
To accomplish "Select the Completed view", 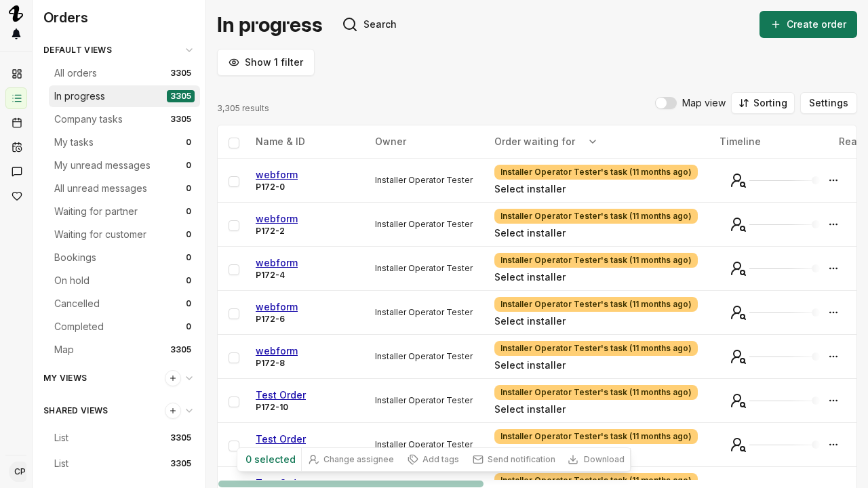I will (124, 327).
